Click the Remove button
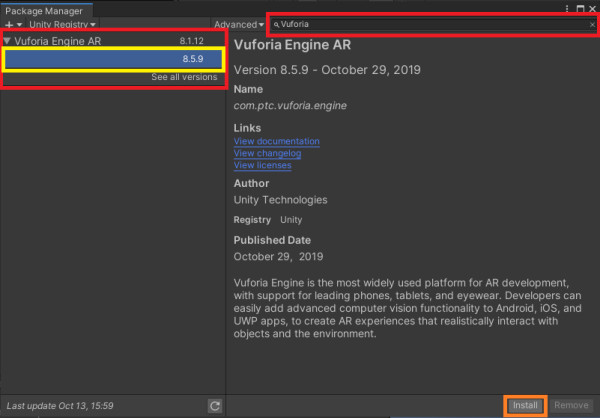600x418 pixels. click(571, 405)
